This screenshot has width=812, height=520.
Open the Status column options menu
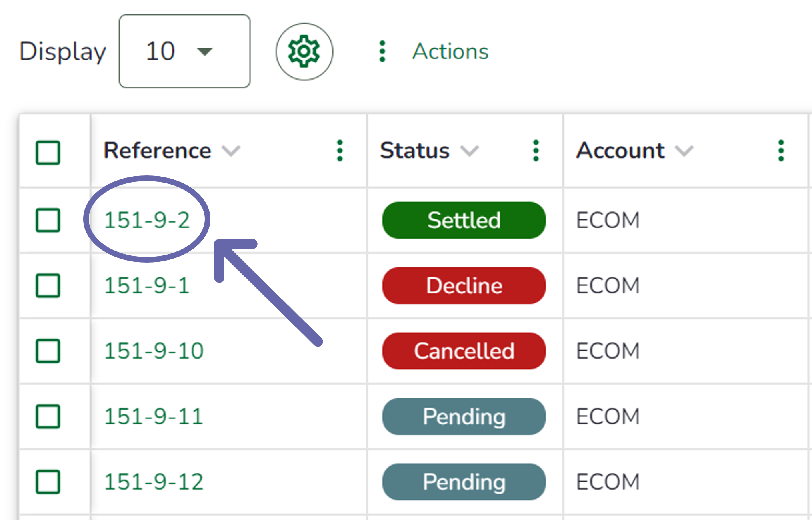(x=536, y=151)
